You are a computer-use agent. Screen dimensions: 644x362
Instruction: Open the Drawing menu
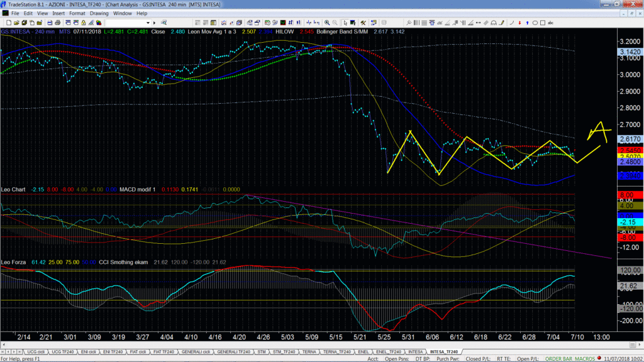[x=99, y=13]
